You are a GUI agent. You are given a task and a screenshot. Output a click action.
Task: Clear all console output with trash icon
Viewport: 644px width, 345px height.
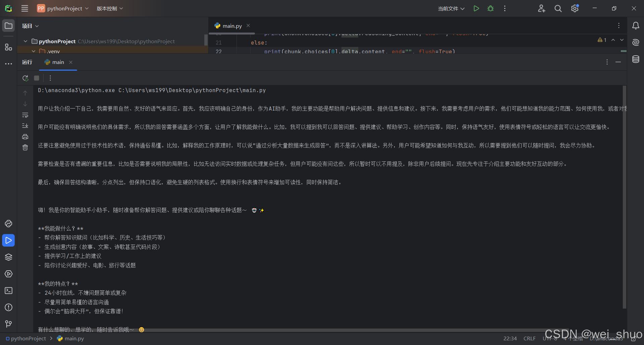[25, 147]
